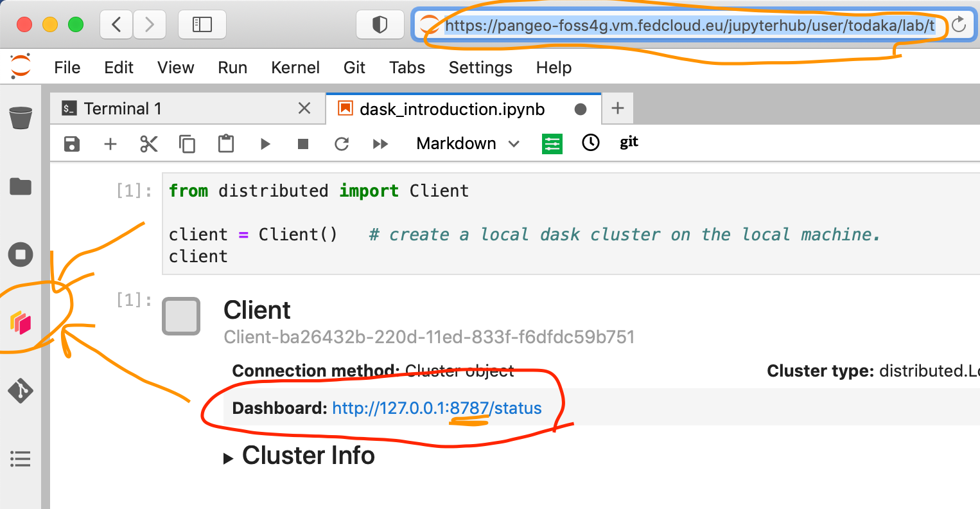Click the 'Cluster type:' label text
The width and height of the screenshot is (980, 509).
[820, 371]
